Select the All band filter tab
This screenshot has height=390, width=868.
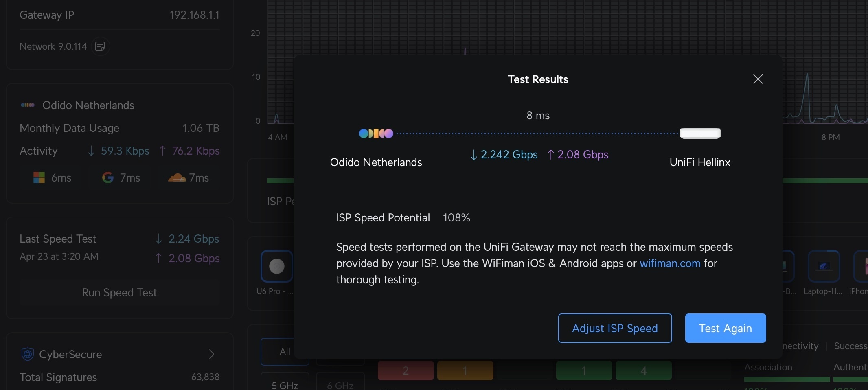(285, 351)
